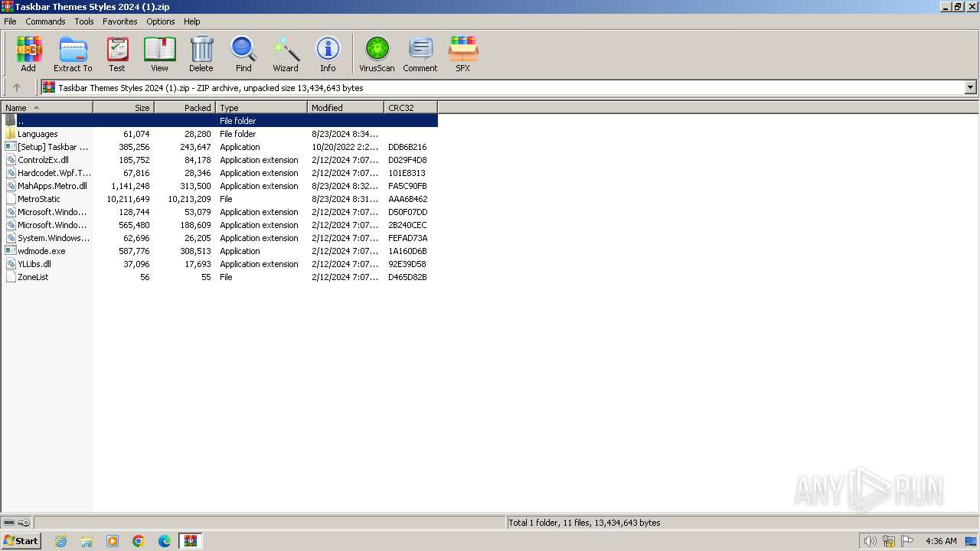Viewport: 980px width, 551px height.
Task: Click the Extract To toolbar icon
Action: [73, 54]
